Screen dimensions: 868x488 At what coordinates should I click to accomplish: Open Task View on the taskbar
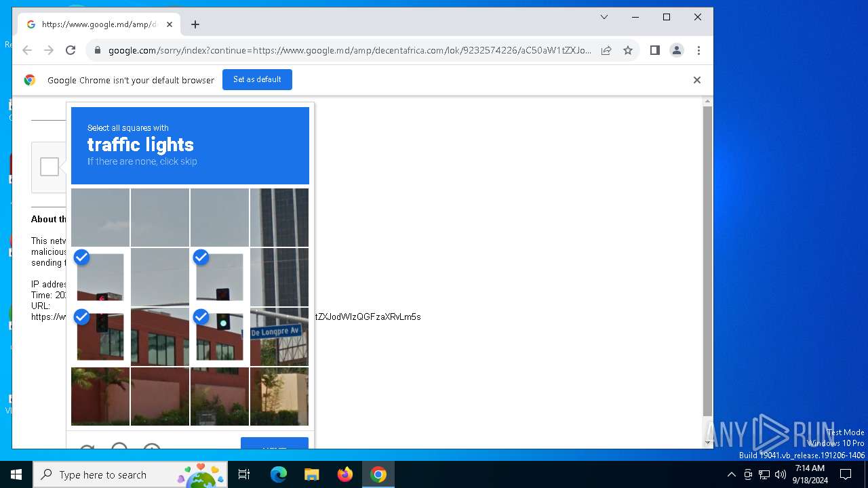point(244,474)
